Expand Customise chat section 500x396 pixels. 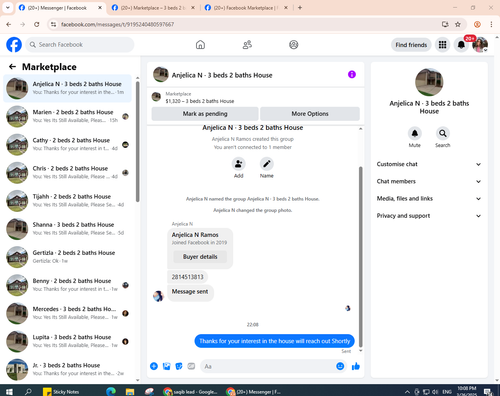(429, 164)
